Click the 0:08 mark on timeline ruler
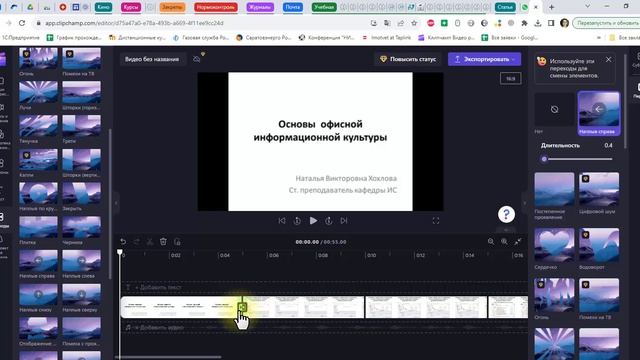Viewport: 640px width, 360px height. click(x=322, y=255)
